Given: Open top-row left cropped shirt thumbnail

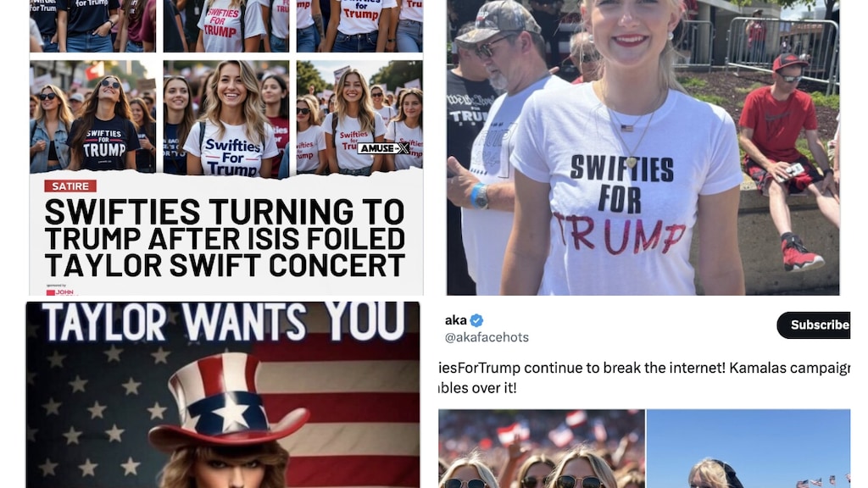Looking at the screenshot, I should click(x=93, y=26).
